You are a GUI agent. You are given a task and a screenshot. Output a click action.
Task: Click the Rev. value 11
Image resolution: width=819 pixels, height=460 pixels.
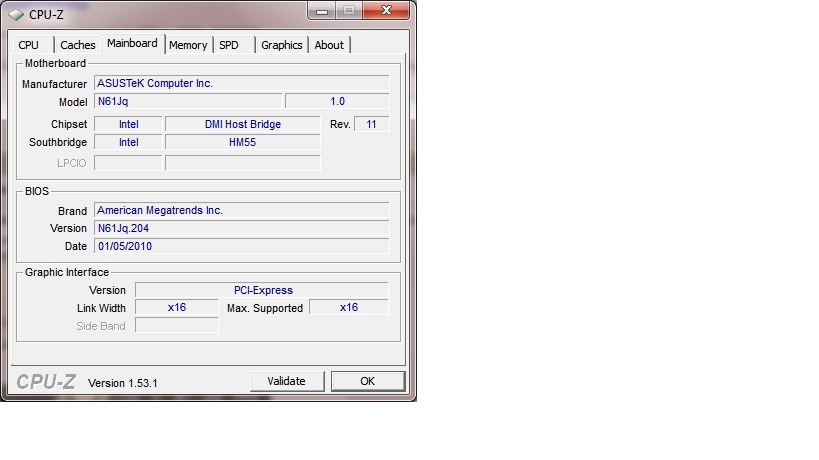pos(371,124)
